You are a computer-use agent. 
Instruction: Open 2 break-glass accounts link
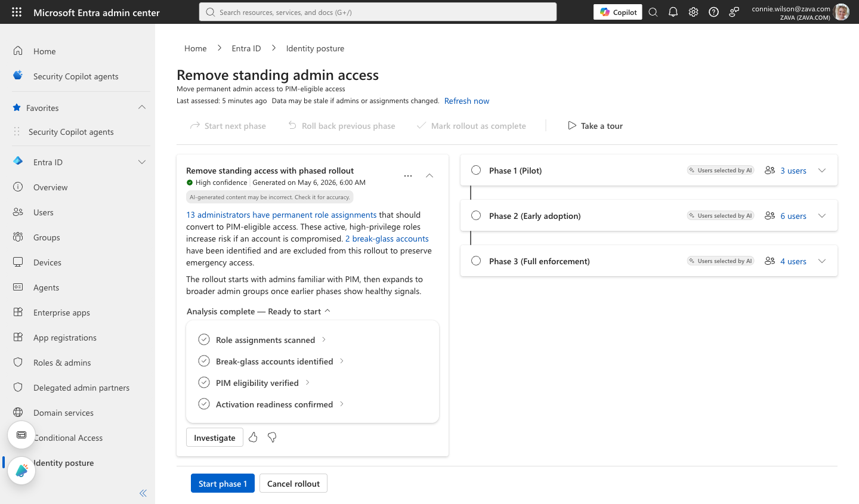pyautogui.click(x=387, y=239)
